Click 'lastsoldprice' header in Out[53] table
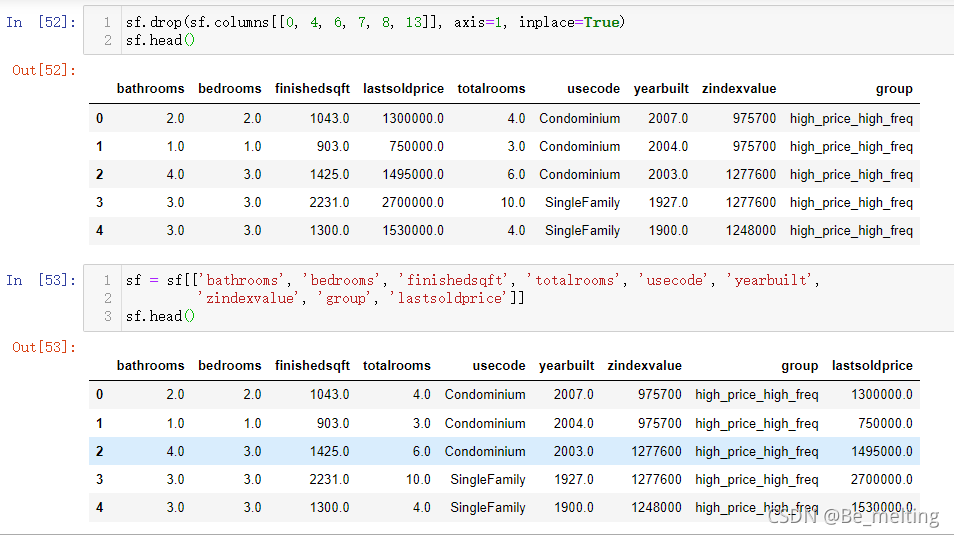 click(872, 366)
